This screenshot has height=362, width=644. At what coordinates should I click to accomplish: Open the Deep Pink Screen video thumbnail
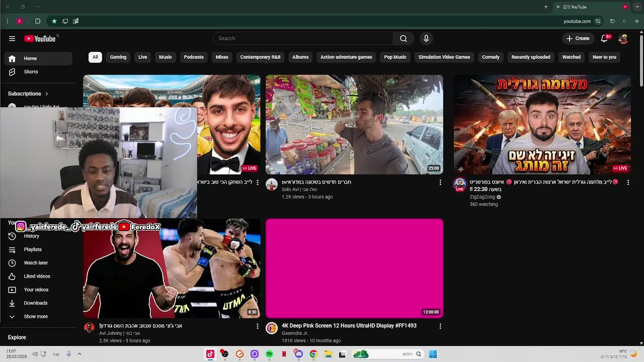(354, 268)
